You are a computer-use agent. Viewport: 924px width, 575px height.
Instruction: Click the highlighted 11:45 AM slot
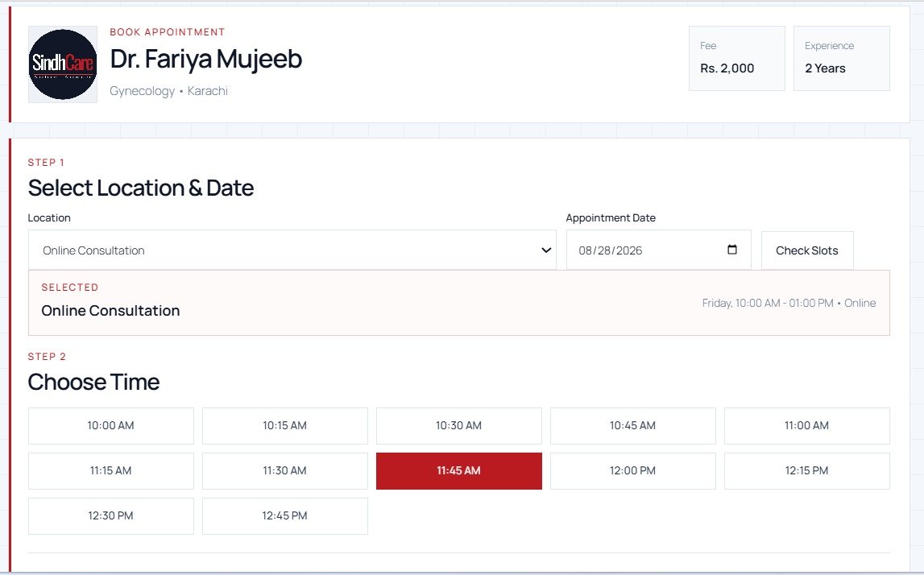[x=459, y=471]
